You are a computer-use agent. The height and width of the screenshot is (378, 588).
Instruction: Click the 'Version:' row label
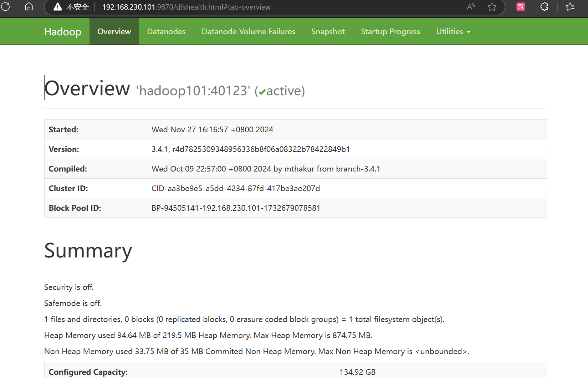pyautogui.click(x=64, y=149)
